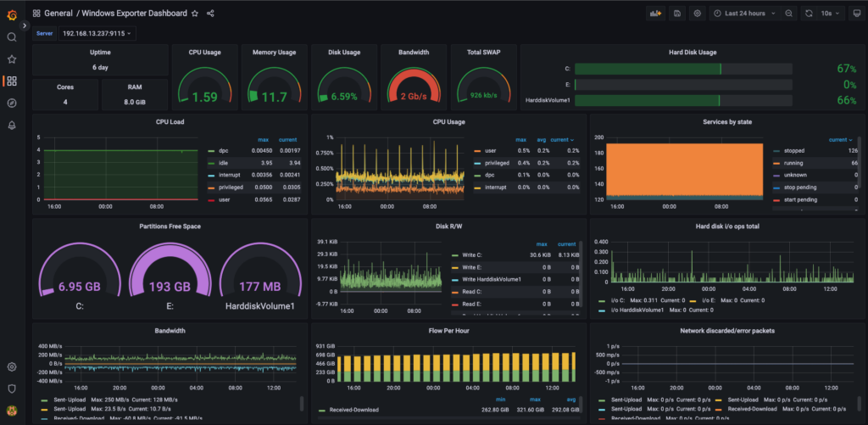The height and width of the screenshot is (425, 868).
Task: Open the Total SWAP gauge panel title
Action: pyautogui.click(x=483, y=53)
